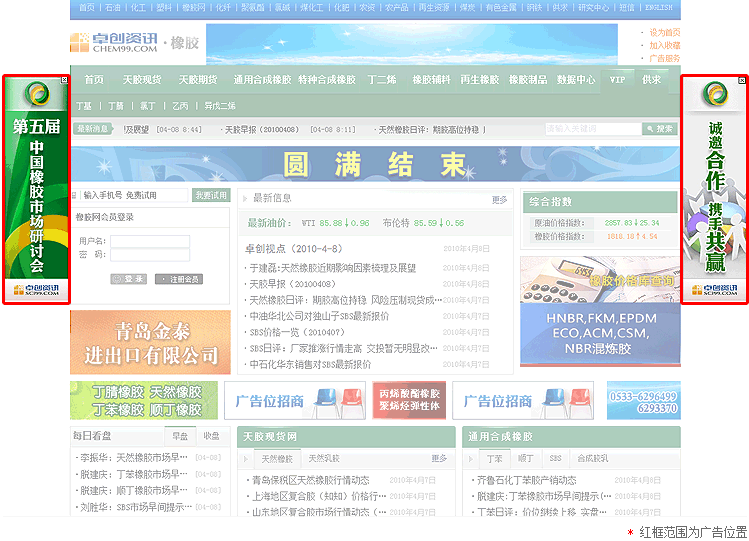
Task: Close the left side banner ad
Action: pyautogui.click(x=64, y=80)
